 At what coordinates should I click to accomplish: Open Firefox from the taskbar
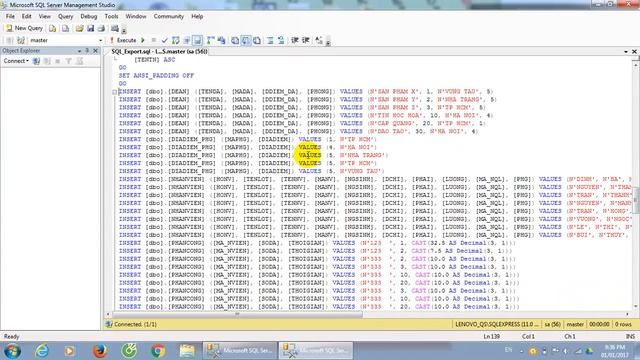pyautogui.click(x=100, y=351)
